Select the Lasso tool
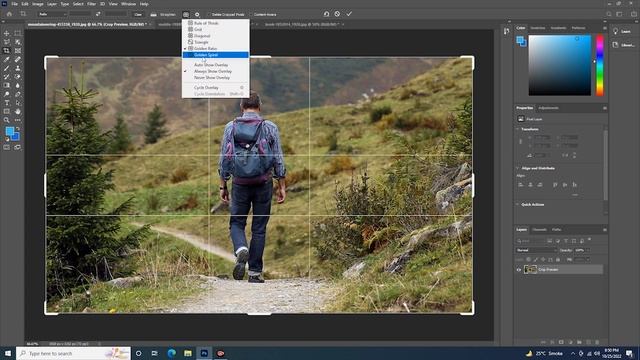Image resolution: width=640 pixels, height=360 pixels. [7, 42]
